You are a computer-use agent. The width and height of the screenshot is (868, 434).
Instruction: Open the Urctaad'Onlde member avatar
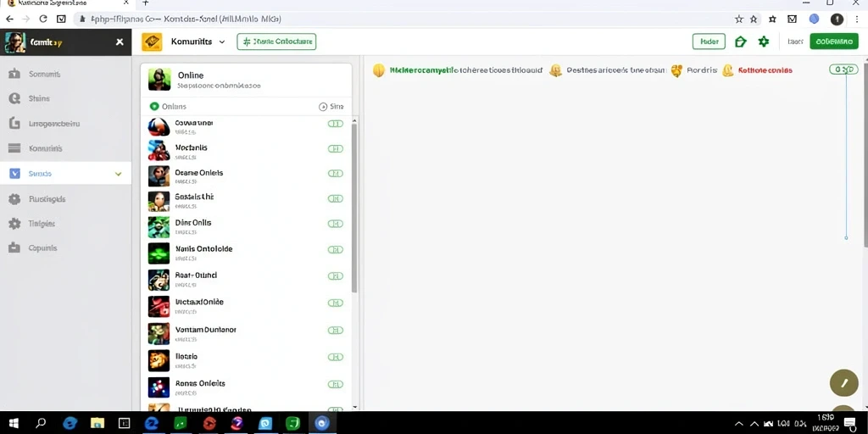point(159,306)
